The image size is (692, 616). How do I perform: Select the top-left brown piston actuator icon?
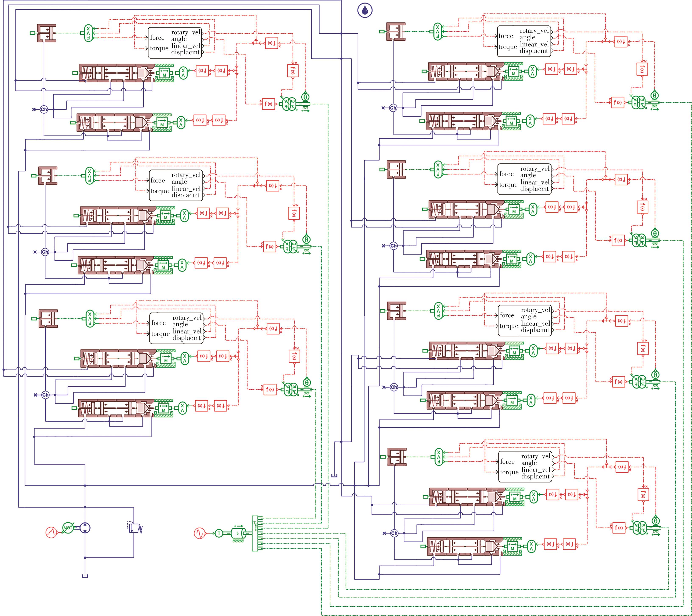pyautogui.click(x=47, y=33)
